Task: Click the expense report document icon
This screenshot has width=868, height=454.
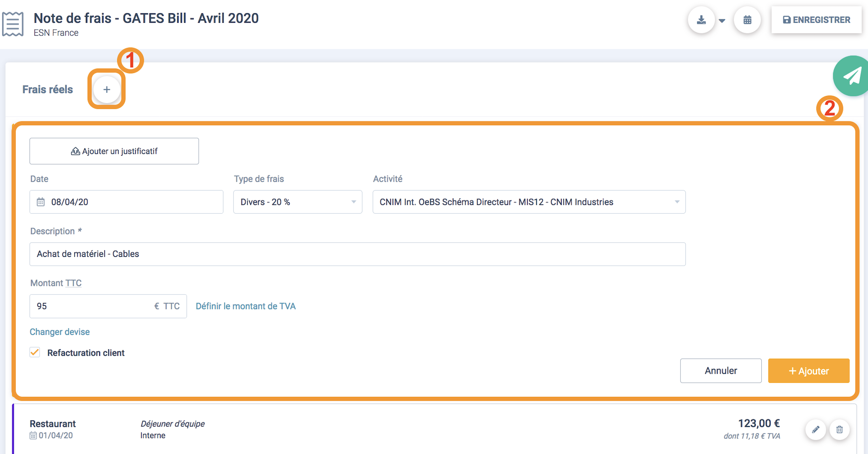Action: pyautogui.click(x=13, y=24)
